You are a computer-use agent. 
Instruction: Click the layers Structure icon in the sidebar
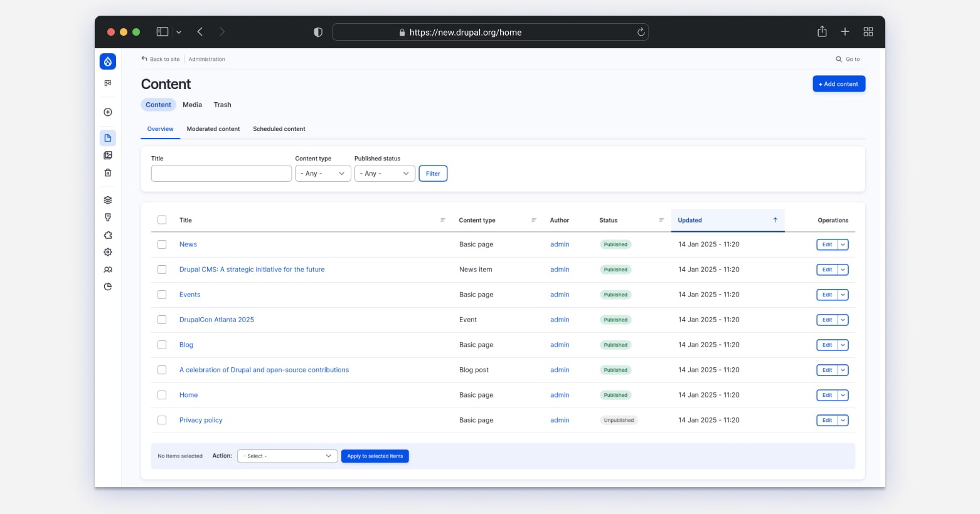[108, 201]
